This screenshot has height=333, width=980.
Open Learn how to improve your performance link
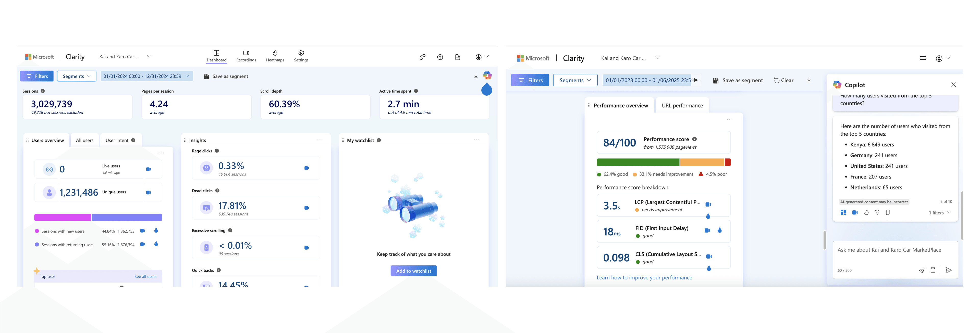(x=644, y=277)
